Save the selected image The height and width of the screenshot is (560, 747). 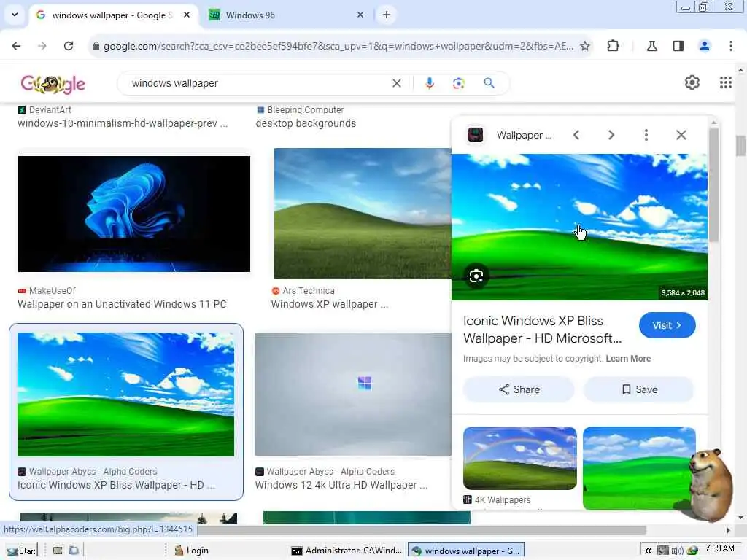(x=639, y=389)
